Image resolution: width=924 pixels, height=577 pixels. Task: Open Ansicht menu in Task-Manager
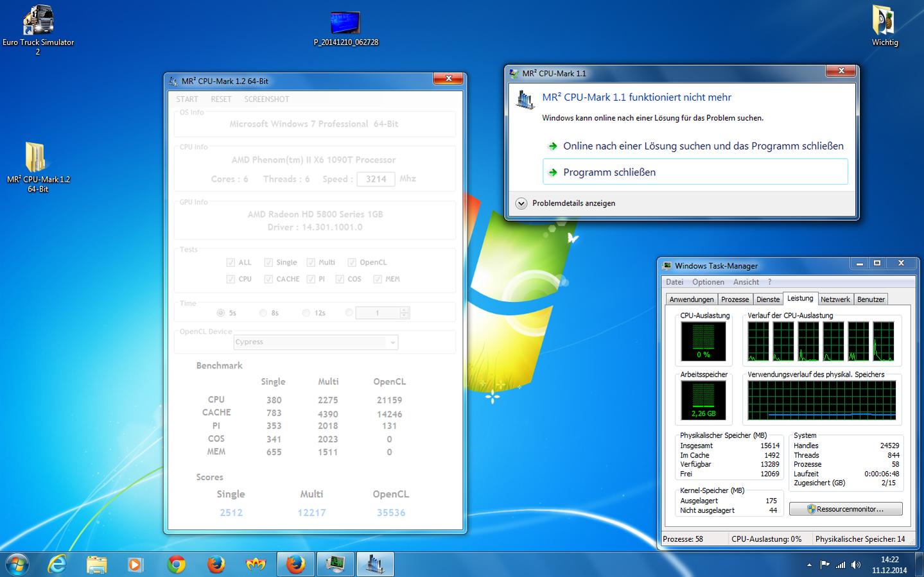pyautogui.click(x=746, y=282)
